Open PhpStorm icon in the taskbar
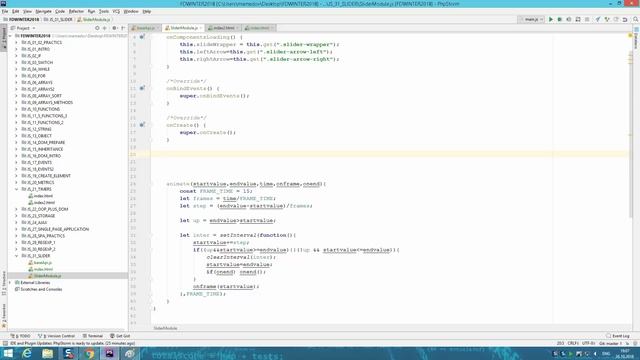640x360 pixels. [x=109, y=353]
